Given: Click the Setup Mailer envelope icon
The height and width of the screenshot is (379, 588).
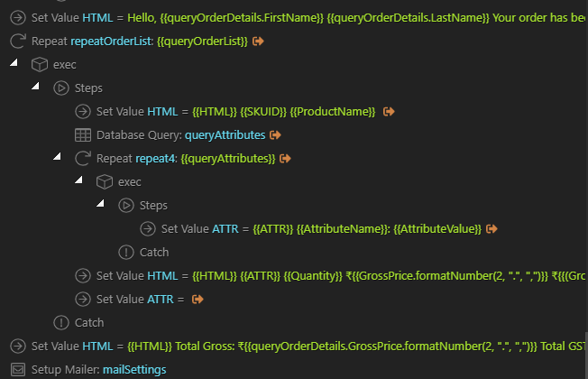Looking at the screenshot, I should [x=18, y=370].
